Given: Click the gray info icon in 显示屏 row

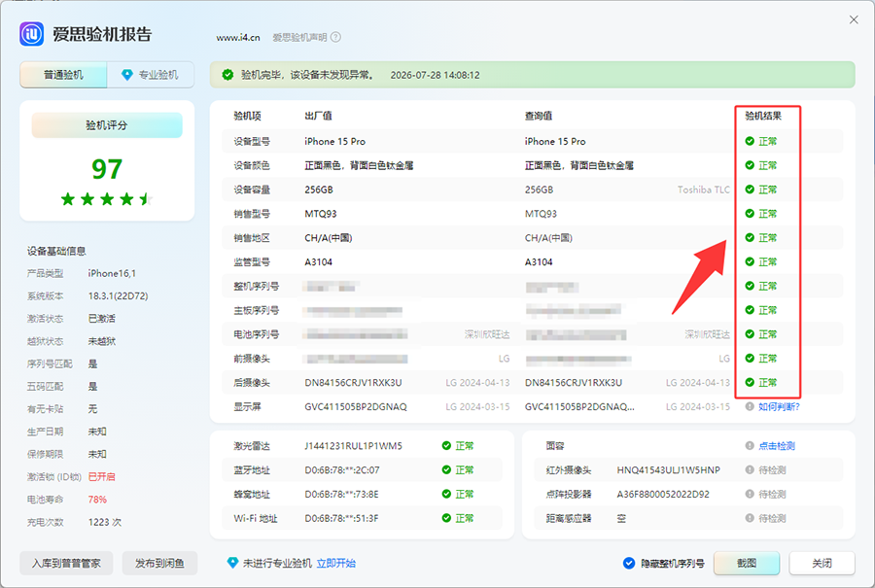Looking at the screenshot, I should [750, 406].
